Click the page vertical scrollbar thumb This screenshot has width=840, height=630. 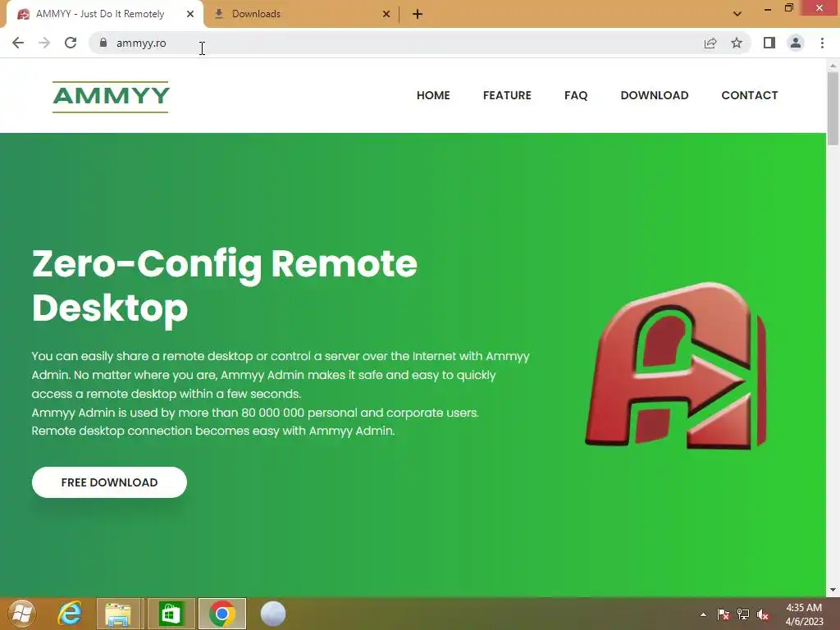point(833,108)
